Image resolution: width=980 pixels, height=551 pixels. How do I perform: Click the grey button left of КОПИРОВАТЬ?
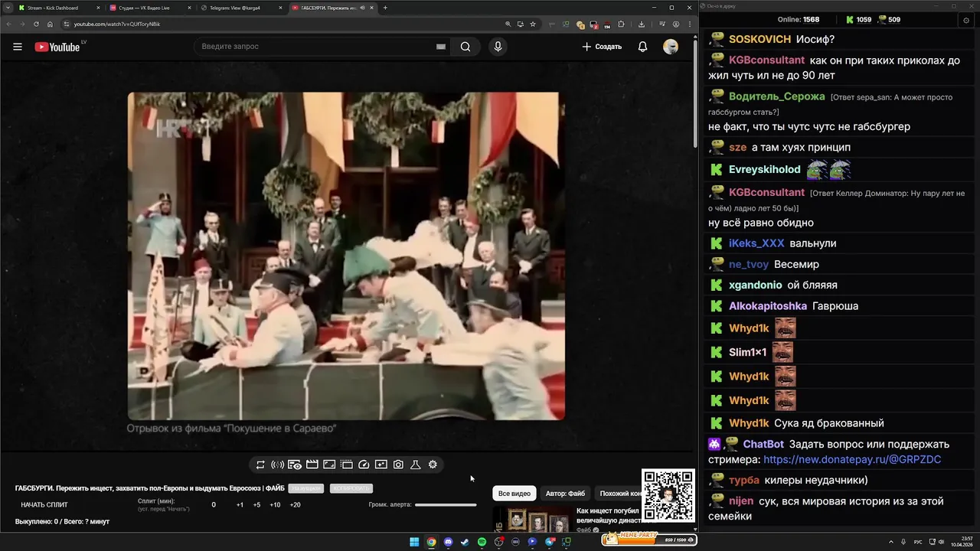click(306, 488)
